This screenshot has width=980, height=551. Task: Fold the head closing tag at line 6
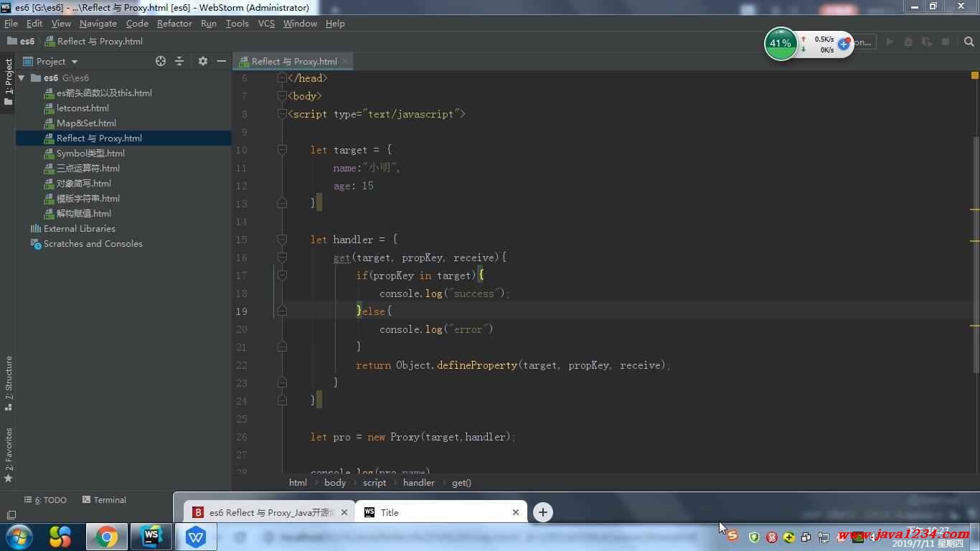pyautogui.click(x=282, y=78)
